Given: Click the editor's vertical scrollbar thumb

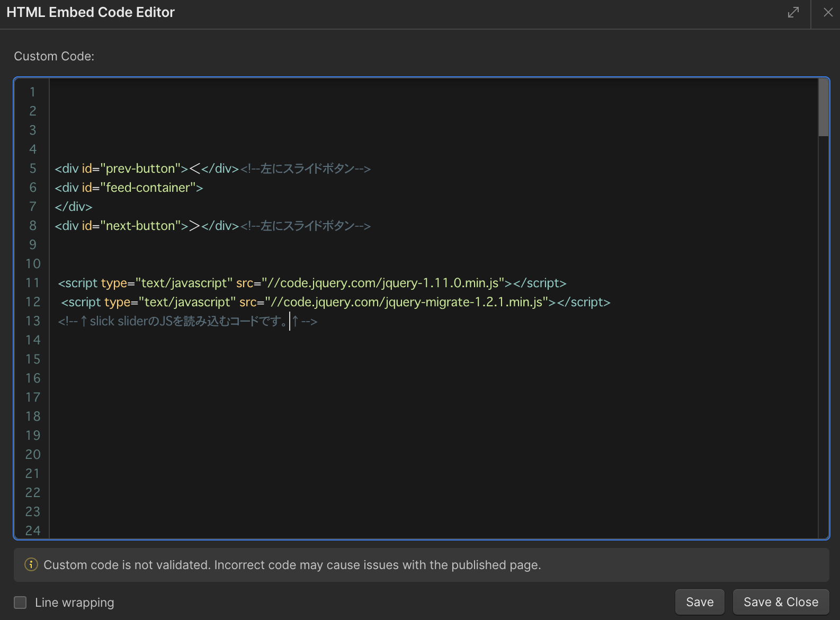Looking at the screenshot, I should 823,108.
